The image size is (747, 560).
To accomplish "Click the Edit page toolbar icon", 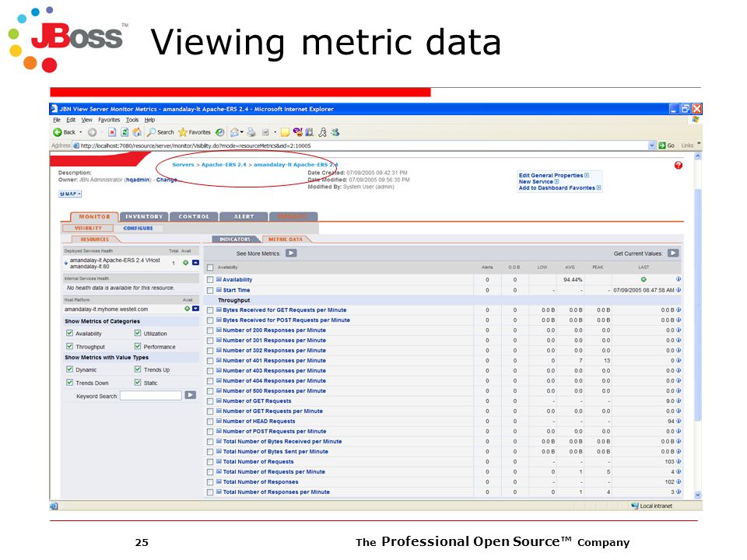I will pos(265,132).
